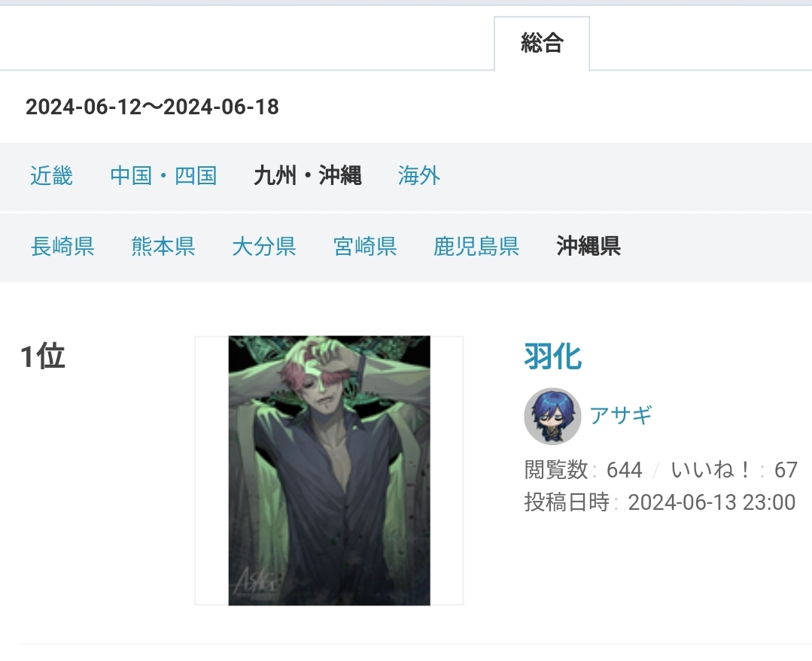Switch region to 中国・四国
812x661 pixels.
coord(163,176)
